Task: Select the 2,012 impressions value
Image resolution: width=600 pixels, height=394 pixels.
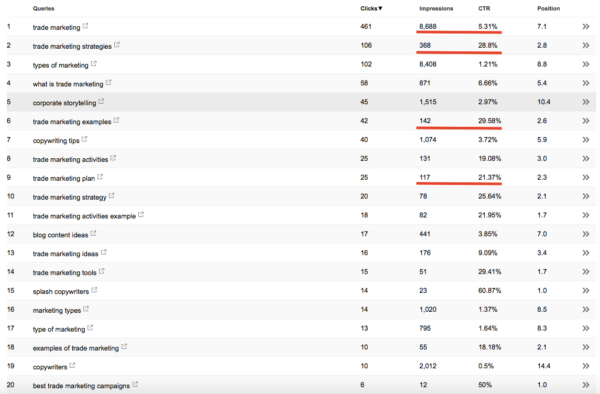Action: 428,366
